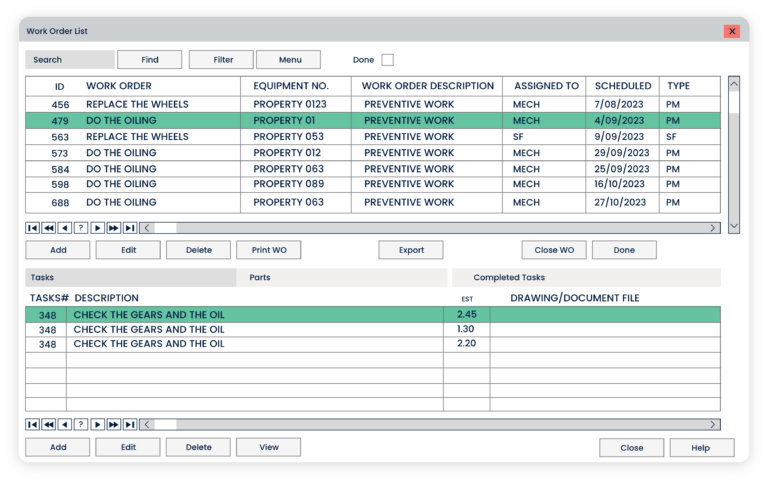Viewport: 768px width, 483px height.
Task: Switch to the Tasks tab
Action: [x=130, y=277]
